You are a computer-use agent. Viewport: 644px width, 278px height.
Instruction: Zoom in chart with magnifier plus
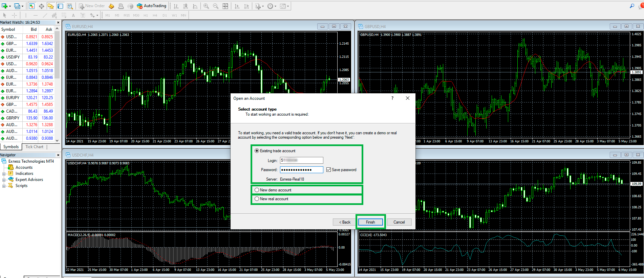coord(206,6)
